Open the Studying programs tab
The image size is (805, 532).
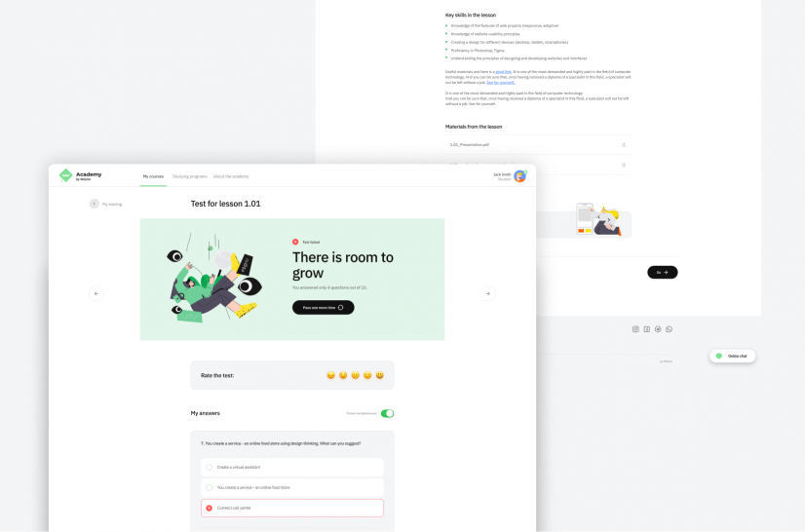tap(189, 176)
